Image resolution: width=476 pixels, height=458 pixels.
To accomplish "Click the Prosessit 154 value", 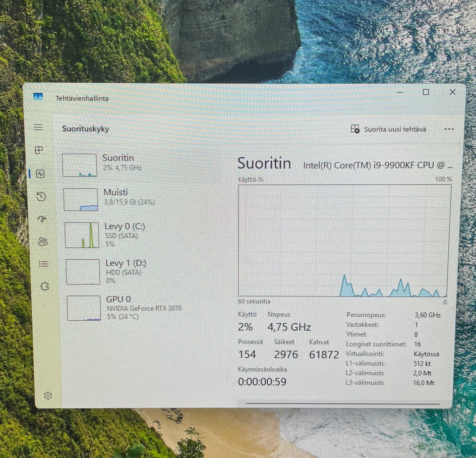I will (x=247, y=354).
